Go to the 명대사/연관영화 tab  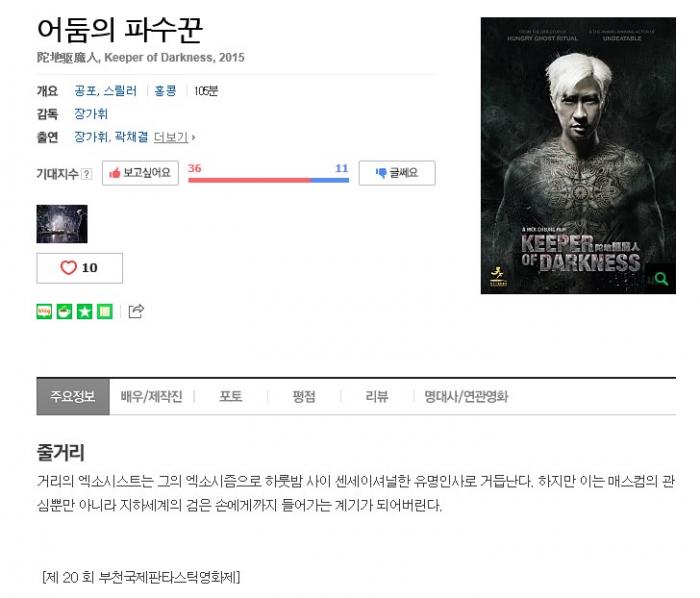tap(466, 396)
